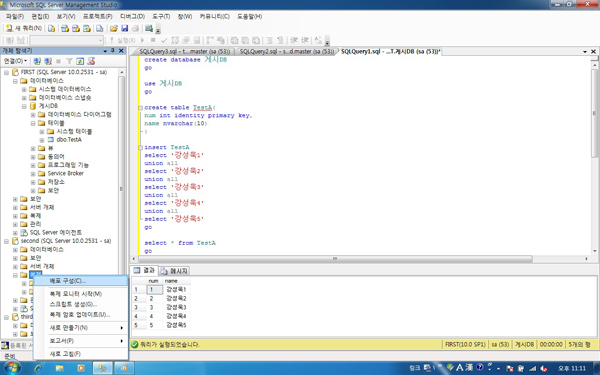Select the 프로그래밍 기능 folder
The height and width of the screenshot is (375, 600).
[x=68, y=165]
